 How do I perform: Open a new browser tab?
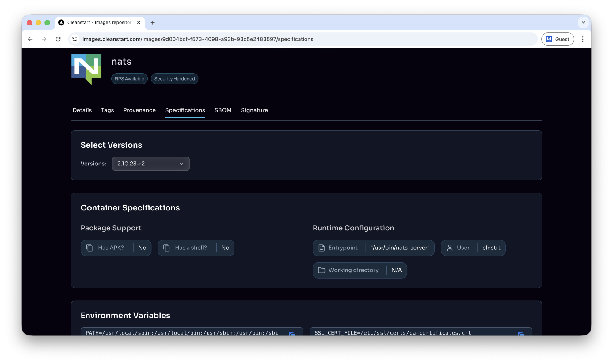pyautogui.click(x=153, y=22)
